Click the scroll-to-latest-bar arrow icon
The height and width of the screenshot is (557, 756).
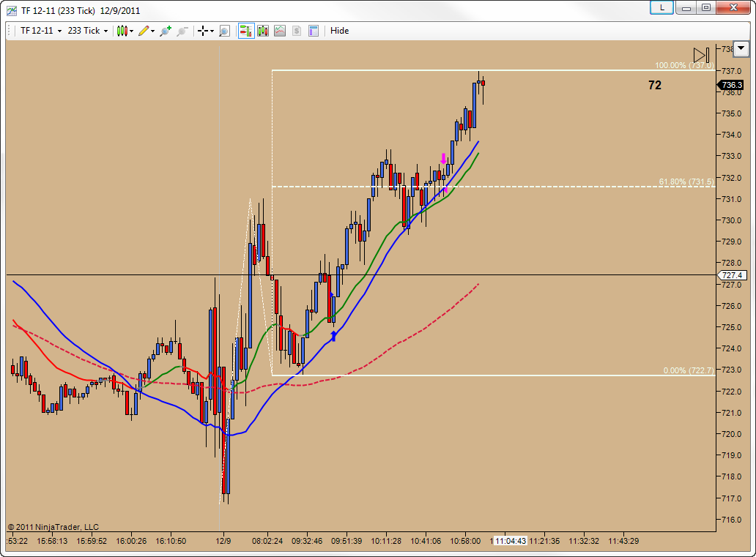(x=701, y=55)
